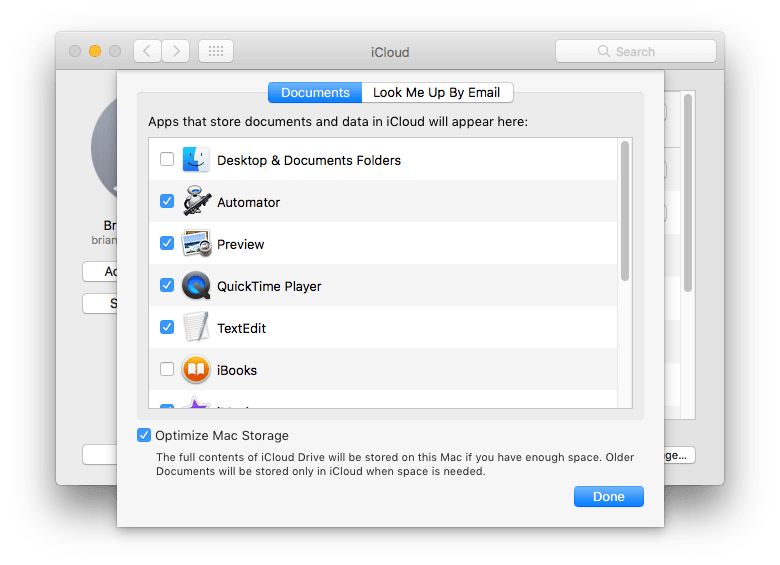This screenshot has height=565, width=780.
Task: Go forward with the right arrow
Action: coord(175,51)
